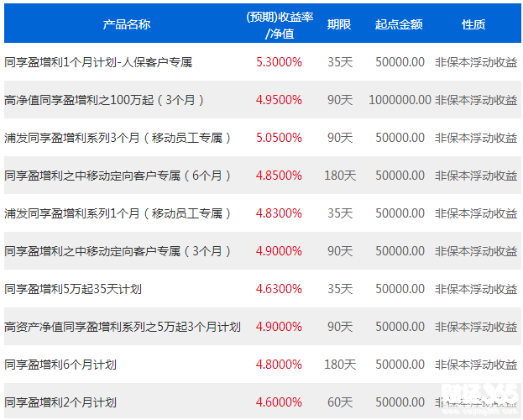Click the 起点金额 column header

click(399, 24)
